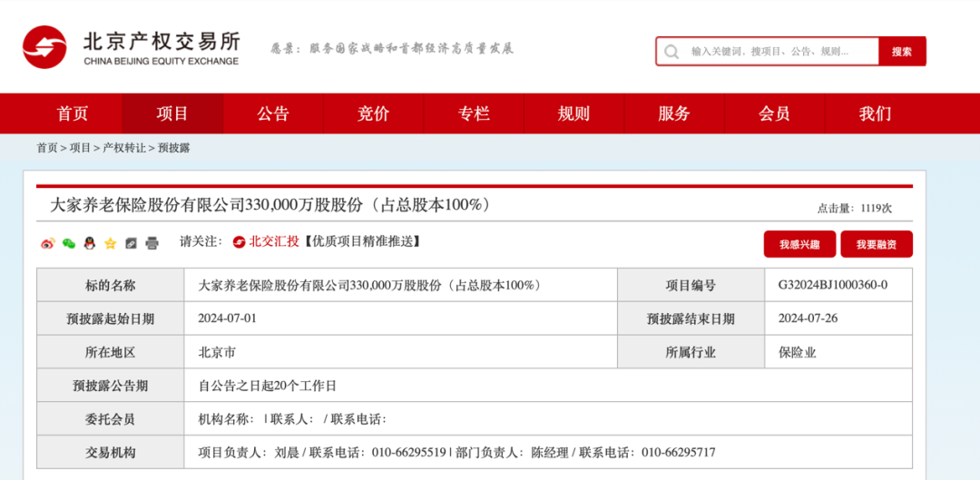Go to 产权转让 in the breadcrumb
Viewport: 980px width, 480px height.
click(x=124, y=148)
